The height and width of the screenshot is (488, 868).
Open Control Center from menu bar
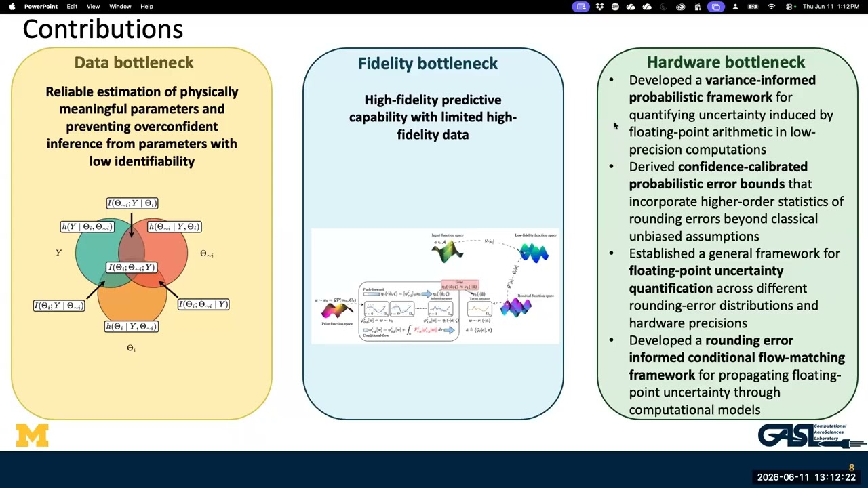pos(789,7)
